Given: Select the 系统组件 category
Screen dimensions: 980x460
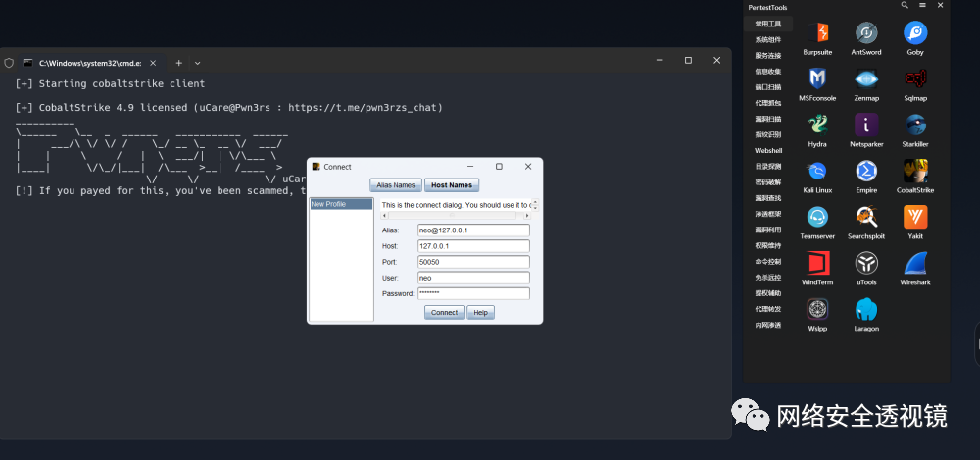Looking at the screenshot, I should [768, 39].
